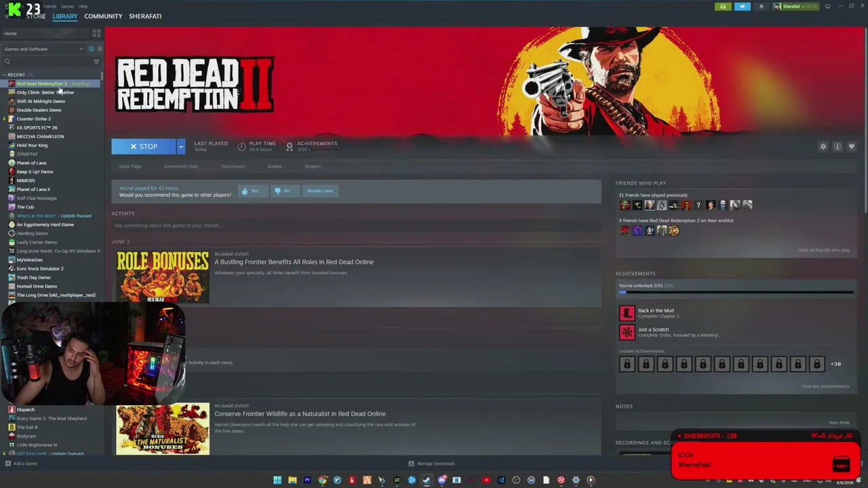Go to the COMMUNITY tab
The image size is (868, 488).
pos(103,16)
